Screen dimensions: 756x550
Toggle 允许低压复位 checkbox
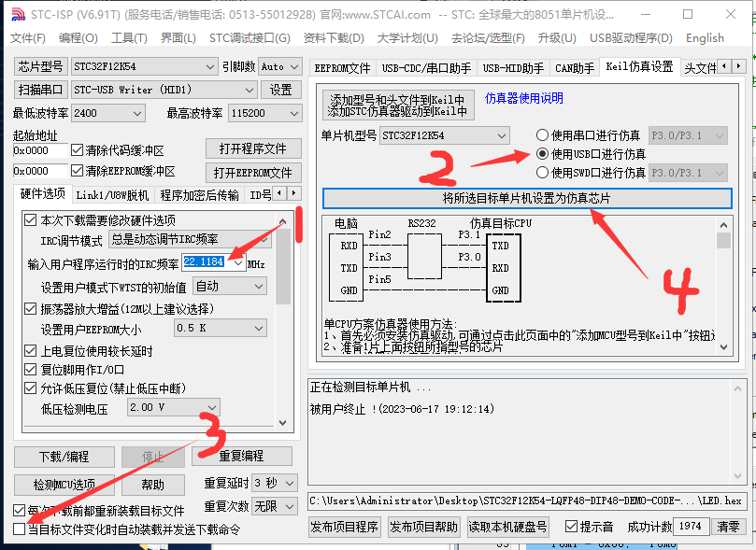click(x=31, y=388)
